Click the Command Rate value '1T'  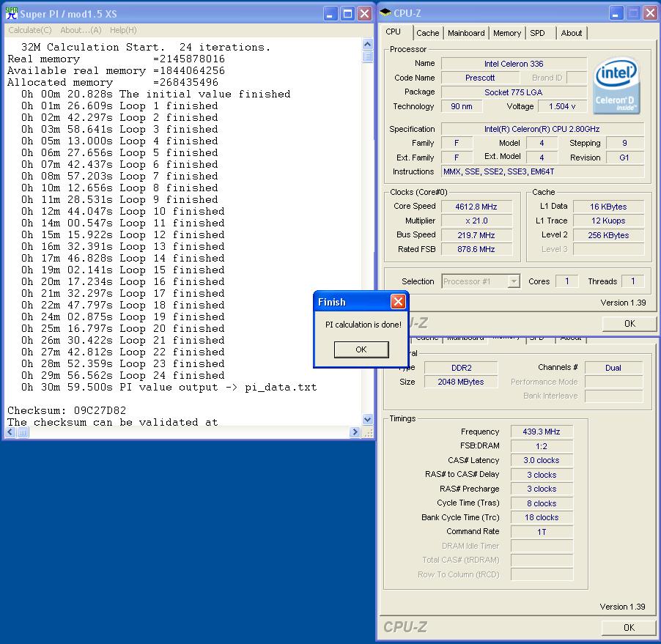tap(542, 532)
